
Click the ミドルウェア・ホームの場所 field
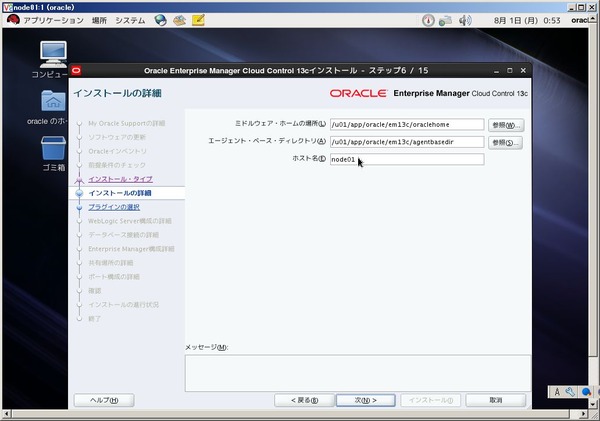point(407,124)
